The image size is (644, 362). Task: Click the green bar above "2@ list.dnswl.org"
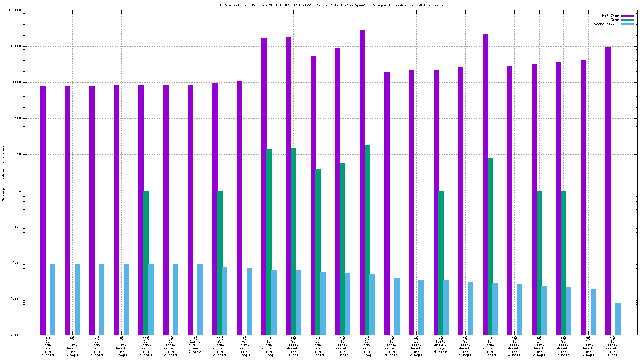point(441,263)
